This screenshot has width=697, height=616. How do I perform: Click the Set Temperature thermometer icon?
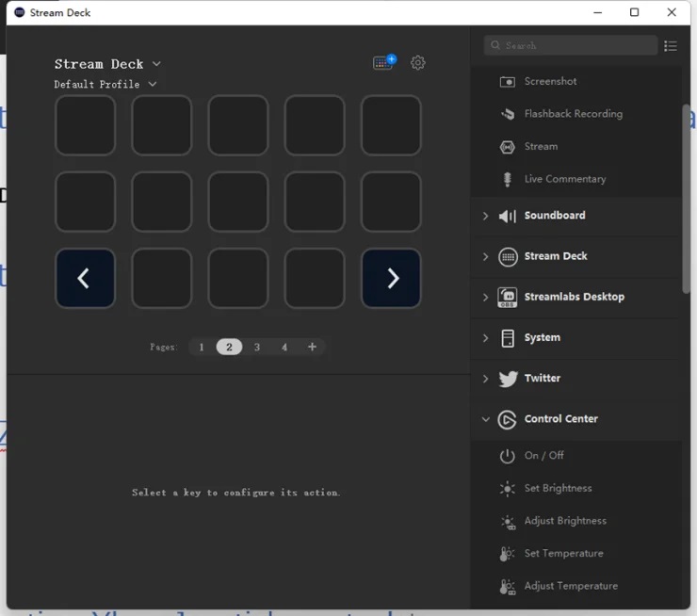(x=507, y=554)
